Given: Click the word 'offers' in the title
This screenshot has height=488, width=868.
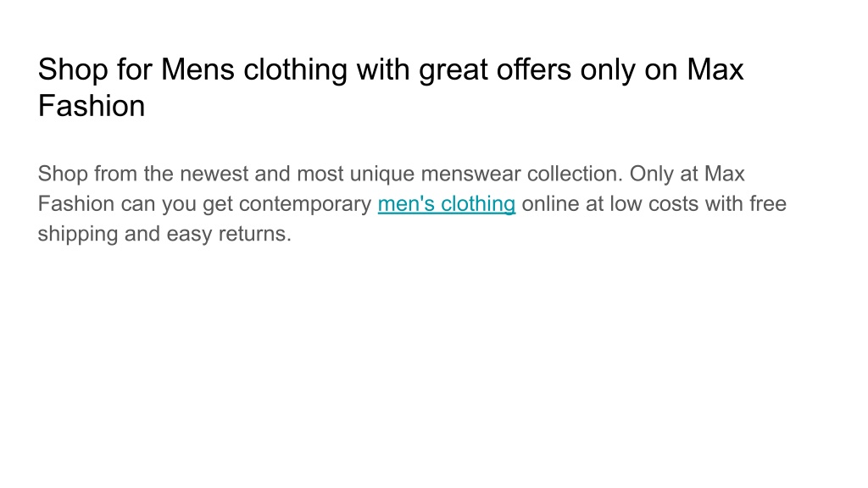Looking at the screenshot, I should coord(534,69).
